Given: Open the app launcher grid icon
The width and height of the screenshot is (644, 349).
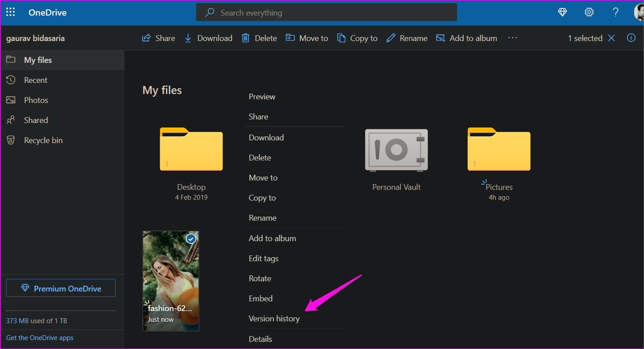Looking at the screenshot, I should 11,12.
